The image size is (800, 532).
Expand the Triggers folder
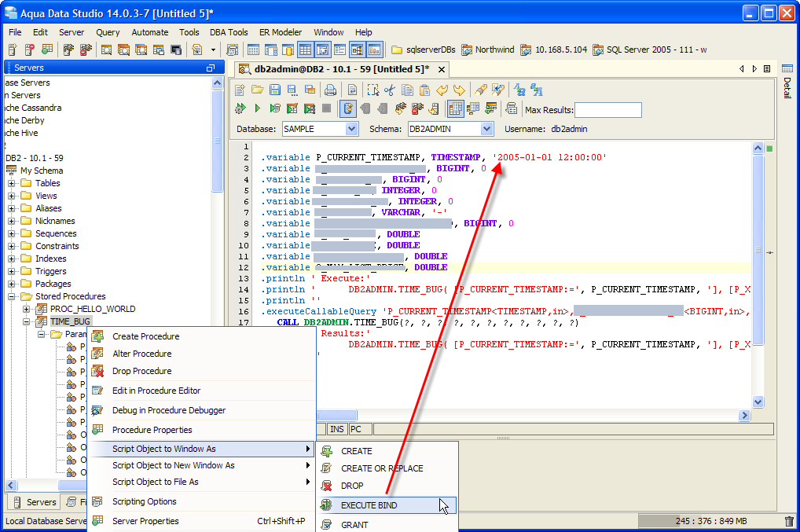(x=11, y=271)
